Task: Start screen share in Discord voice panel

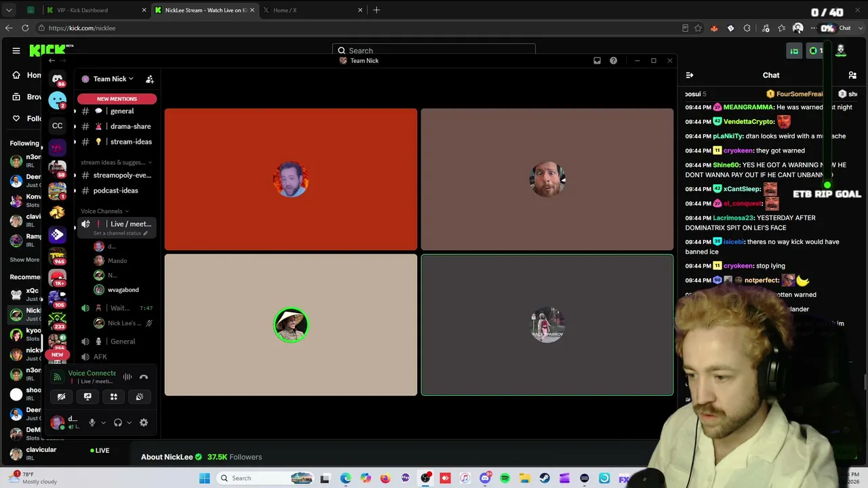Action: 87,396
